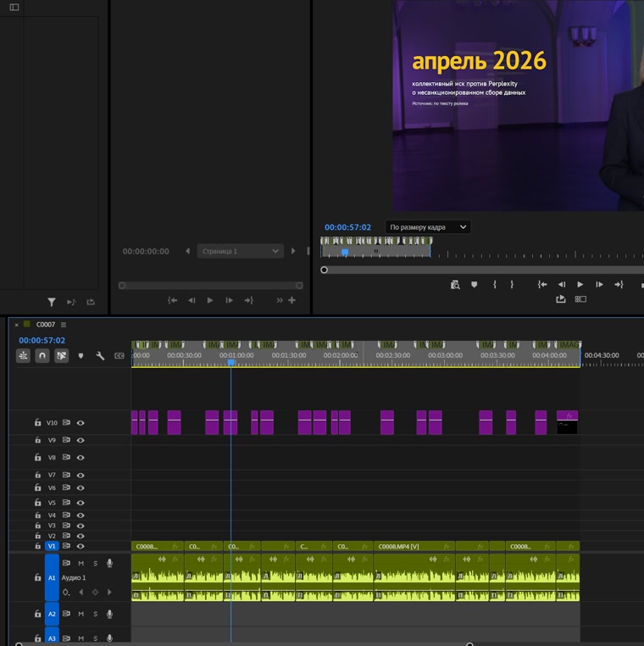
Task: Lock track V10
Action: pyautogui.click(x=37, y=422)
